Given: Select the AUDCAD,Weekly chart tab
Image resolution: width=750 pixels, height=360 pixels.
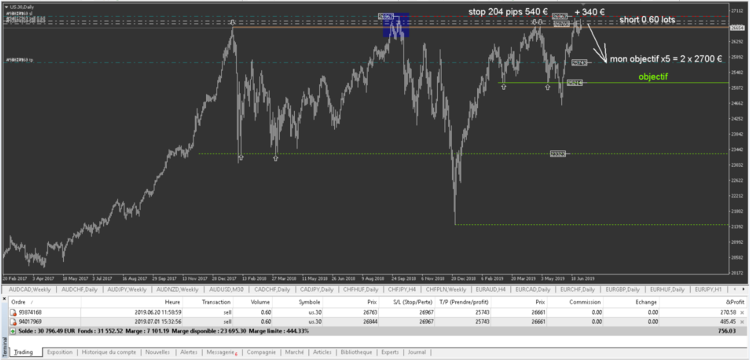Looking at the screenshot, I should 31,290.
